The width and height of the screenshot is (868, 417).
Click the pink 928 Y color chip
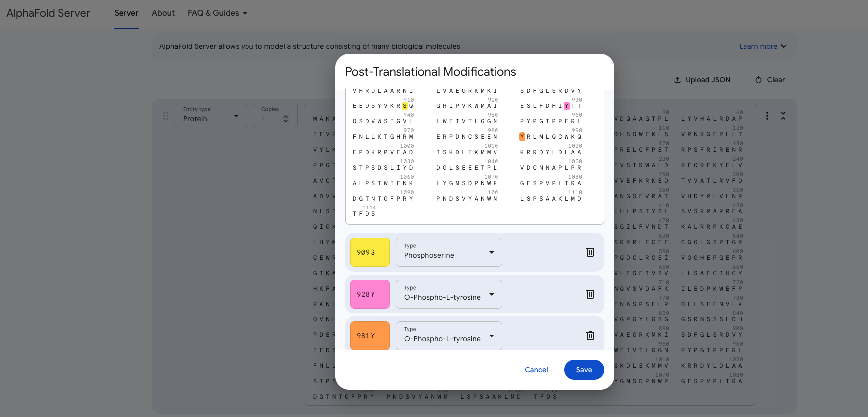click(x=370, y=294)
